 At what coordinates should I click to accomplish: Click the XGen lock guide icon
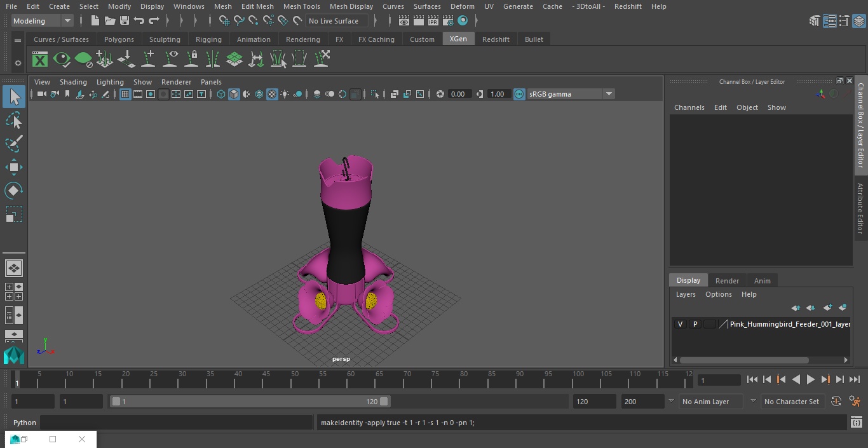coord(191,60)
